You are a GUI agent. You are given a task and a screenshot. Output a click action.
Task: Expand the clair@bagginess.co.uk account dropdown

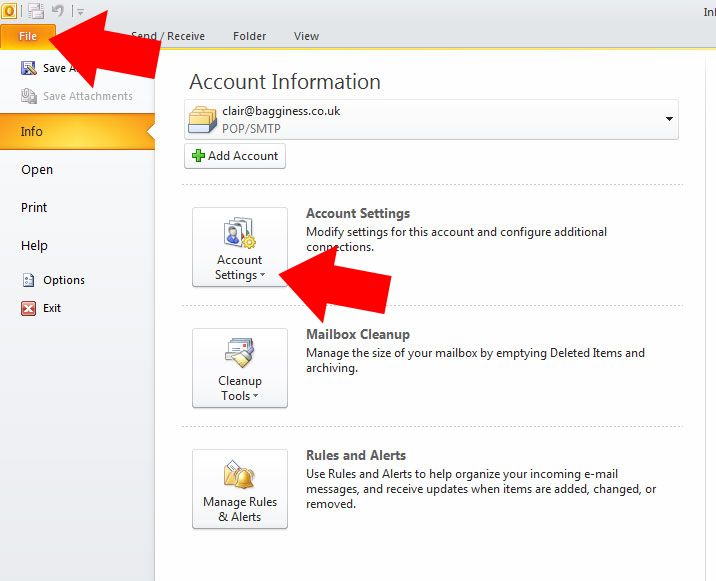tap(667, 119)
